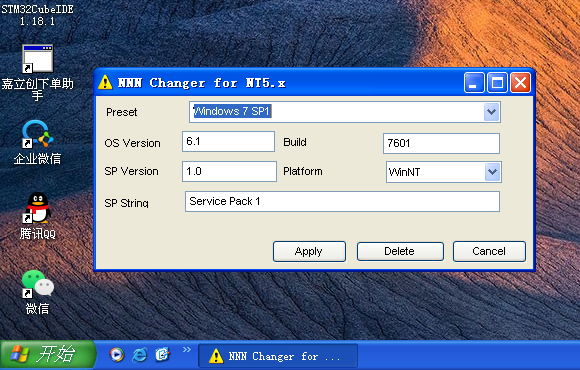The width and height of the screenshot is (580, 370).
Task: Open the Preset dropdown arrow
Action: (x=492, y=112)
